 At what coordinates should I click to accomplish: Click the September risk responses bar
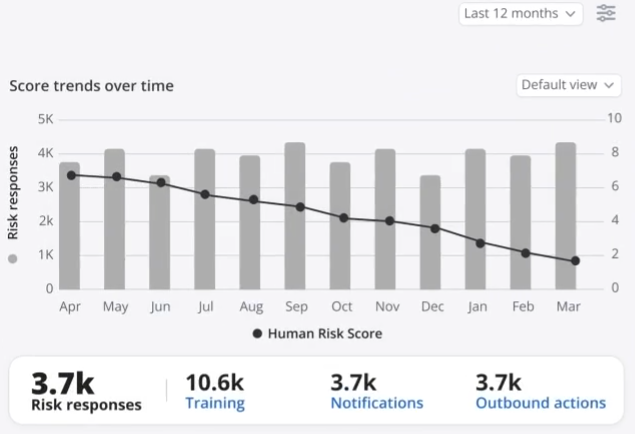click(x=295, y=230)
